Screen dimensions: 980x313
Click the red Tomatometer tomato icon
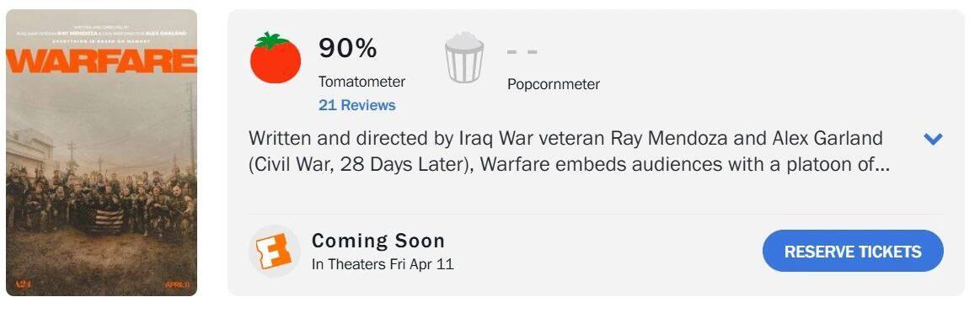pyautogui.click(x=275, y=57)
